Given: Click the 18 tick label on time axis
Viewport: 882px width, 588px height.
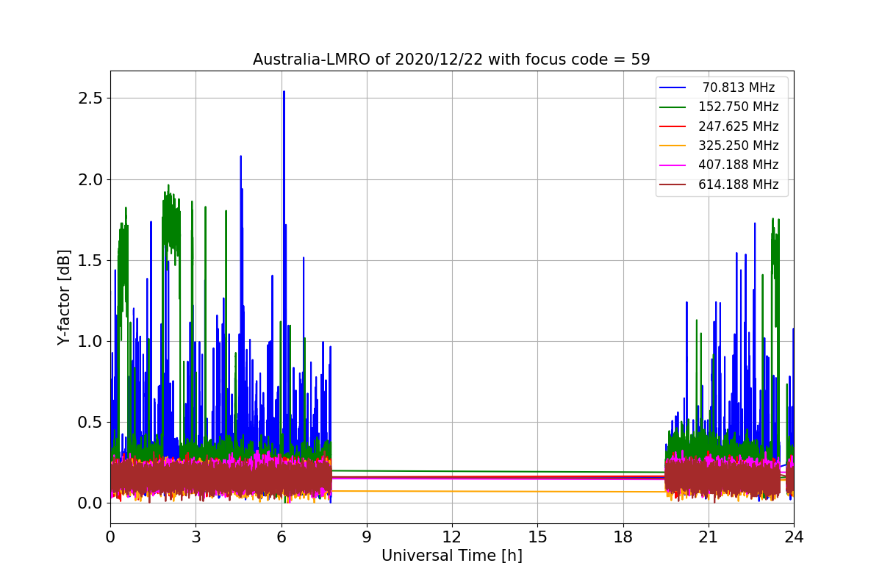Looking at the screenshot, I should pyautogui.click(x=623, y=537).
